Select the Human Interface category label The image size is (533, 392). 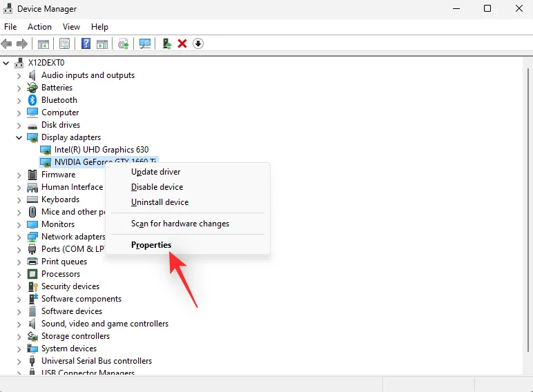[x=72, y=187]
